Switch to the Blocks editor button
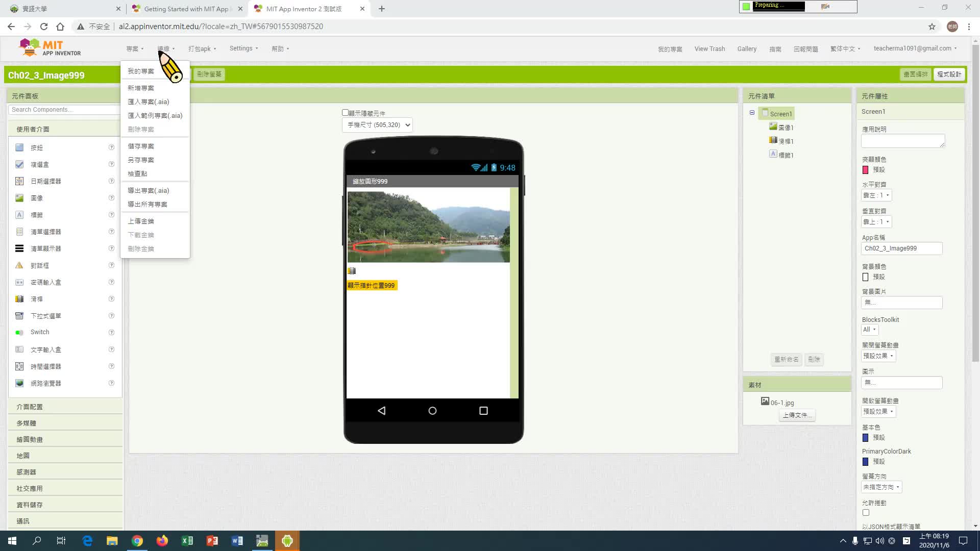980x551 pixels. (949, 74)
